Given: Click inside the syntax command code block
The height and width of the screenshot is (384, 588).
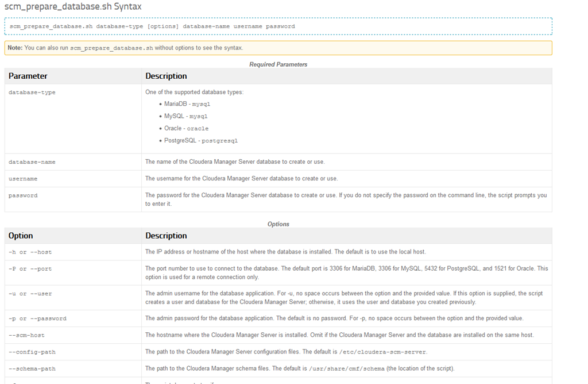Looking at the screenshot, I should tap(152, 26).
